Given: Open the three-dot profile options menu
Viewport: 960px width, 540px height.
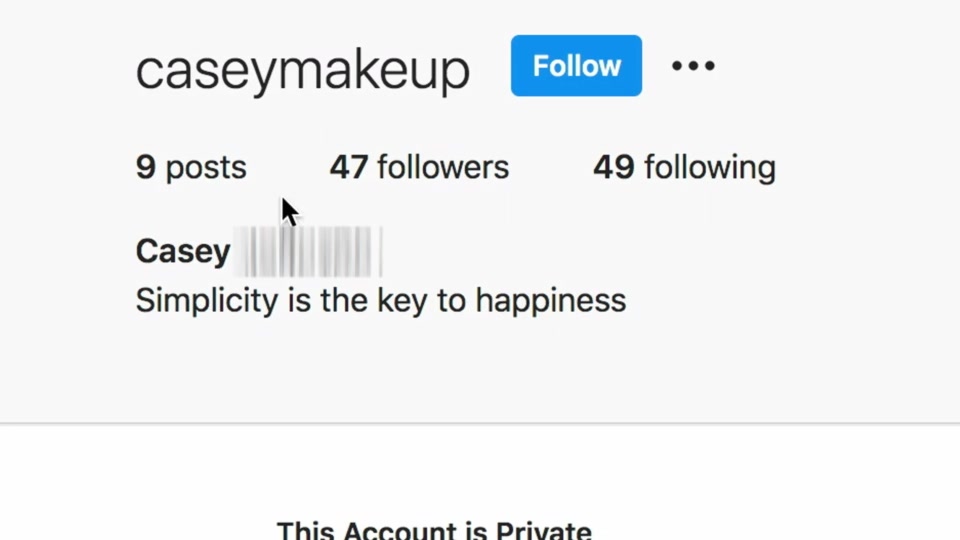Looking at the screenshot, I should tap(693, 66).
